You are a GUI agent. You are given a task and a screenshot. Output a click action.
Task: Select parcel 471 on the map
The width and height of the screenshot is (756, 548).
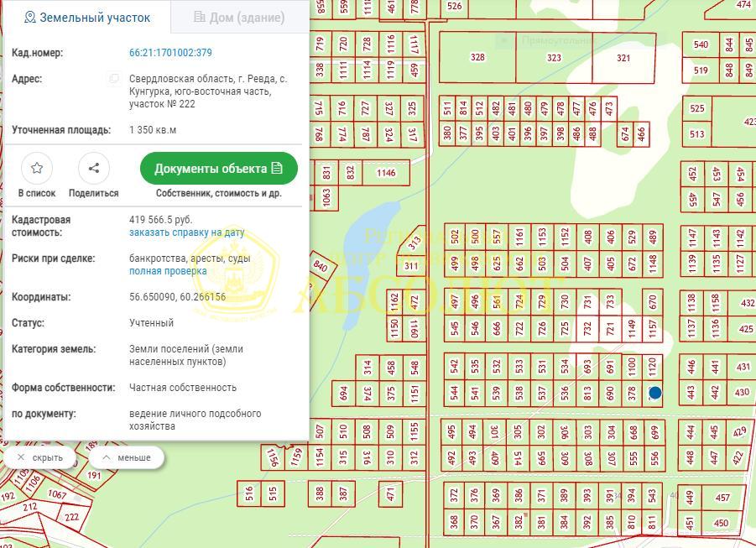(390, 493)
